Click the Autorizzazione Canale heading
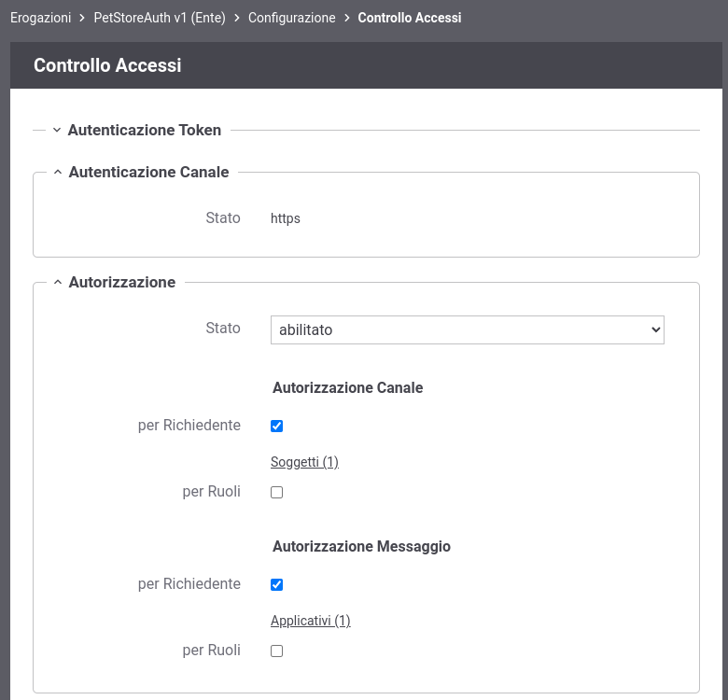Viewport: 728px width, 700px height. click(x=348, y=387)
